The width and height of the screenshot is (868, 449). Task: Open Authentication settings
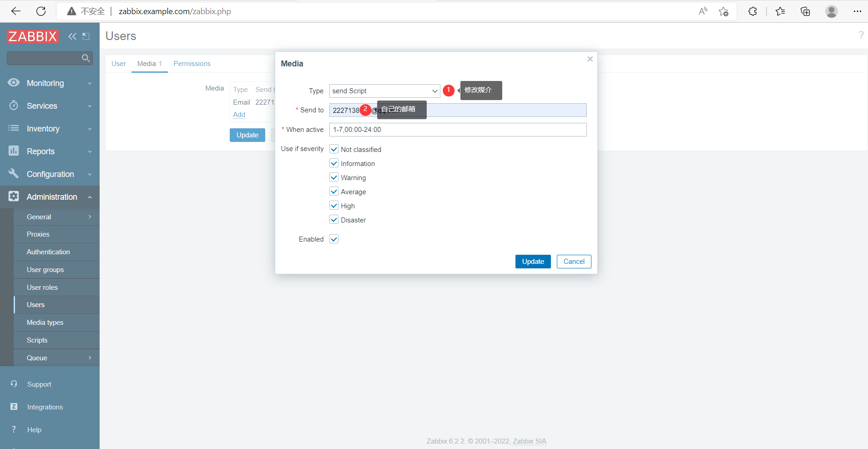(56, 252)
